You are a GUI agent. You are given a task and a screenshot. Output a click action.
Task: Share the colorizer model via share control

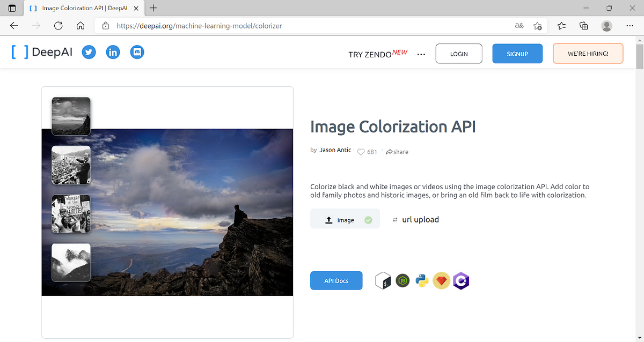click(397, 152)
